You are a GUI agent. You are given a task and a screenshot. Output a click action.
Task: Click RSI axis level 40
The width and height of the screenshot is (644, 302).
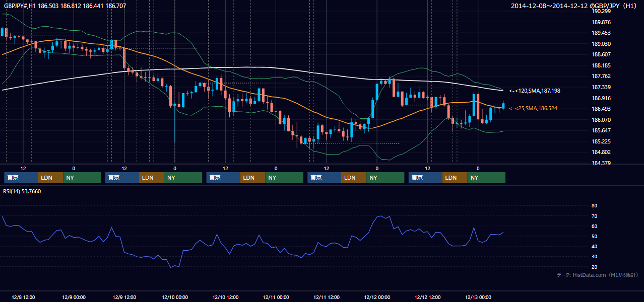pos(595,246)
